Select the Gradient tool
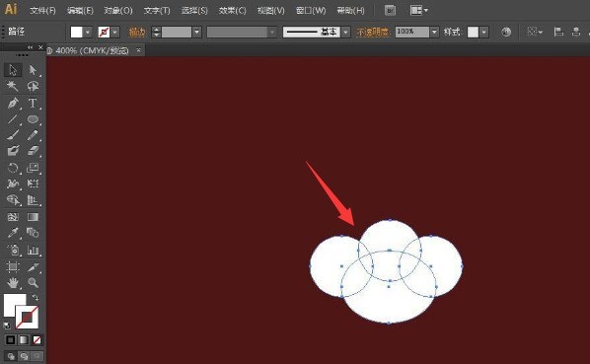This screenshot has width=590, height=364. pyautogui.click(x=33, y=217)
